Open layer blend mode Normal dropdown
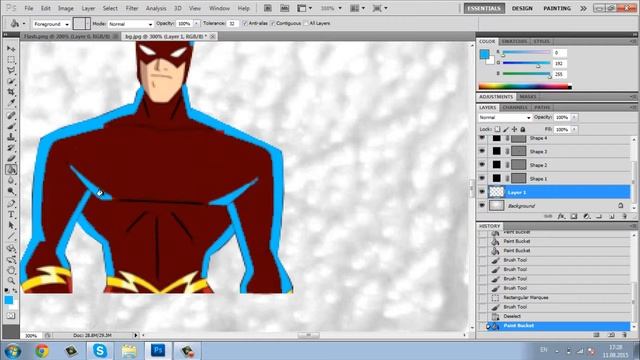The width and height of the screenshot is (640, 360). coord(504,118)
